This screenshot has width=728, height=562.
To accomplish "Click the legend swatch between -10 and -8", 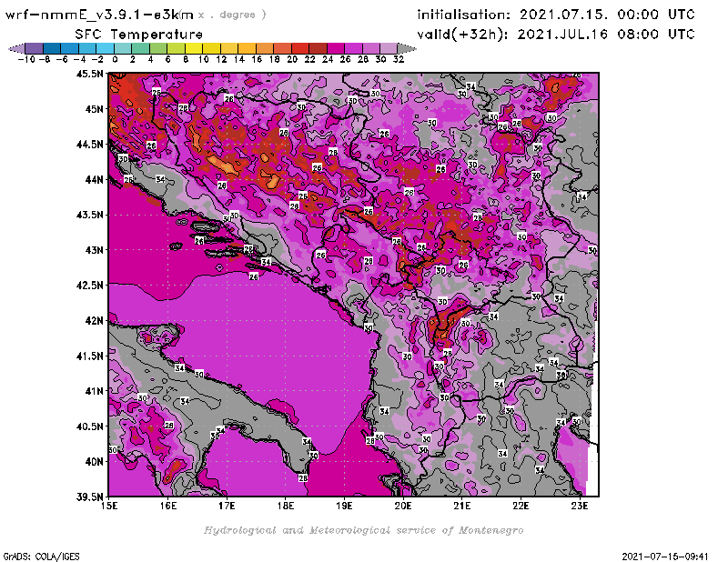I will click(35, 48).
